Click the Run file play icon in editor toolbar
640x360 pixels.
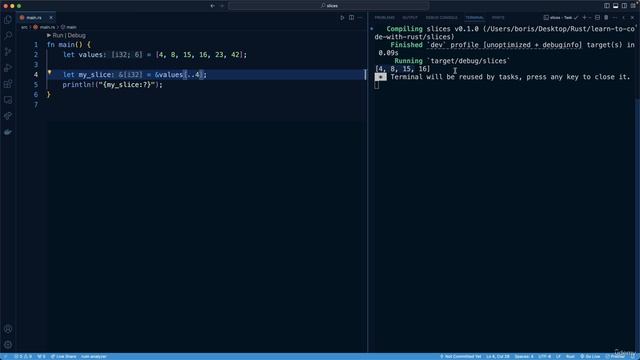point(342,18)
